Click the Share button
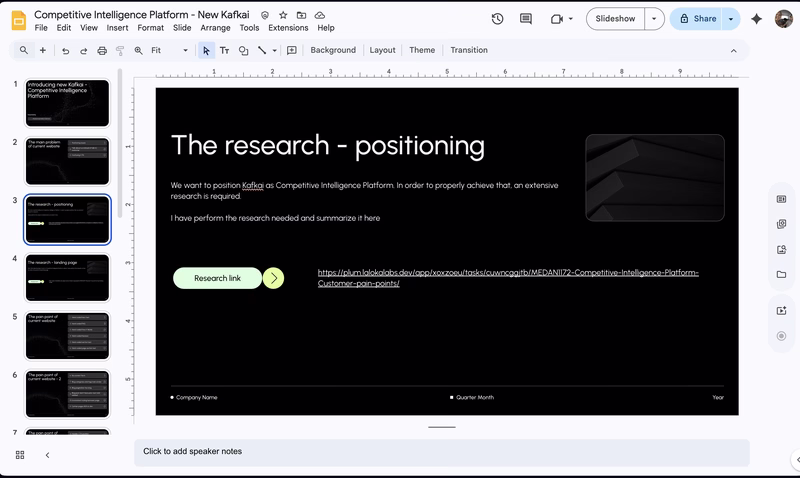 [696, 19]
